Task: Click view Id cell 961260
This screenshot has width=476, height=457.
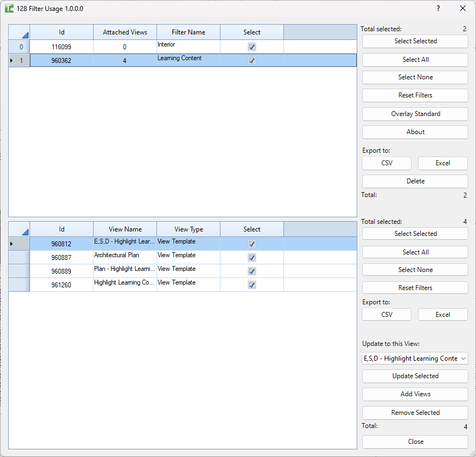Action: 62,285
